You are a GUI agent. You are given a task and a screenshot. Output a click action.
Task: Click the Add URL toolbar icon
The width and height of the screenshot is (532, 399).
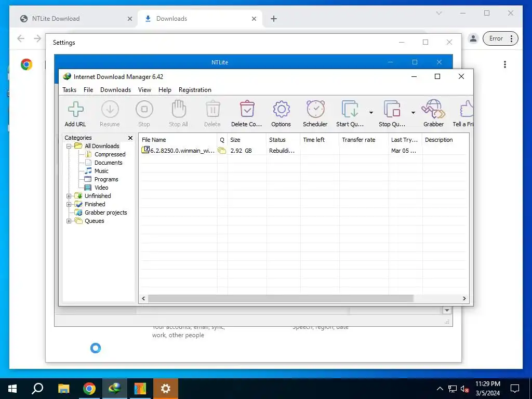[x=75, y=109]
